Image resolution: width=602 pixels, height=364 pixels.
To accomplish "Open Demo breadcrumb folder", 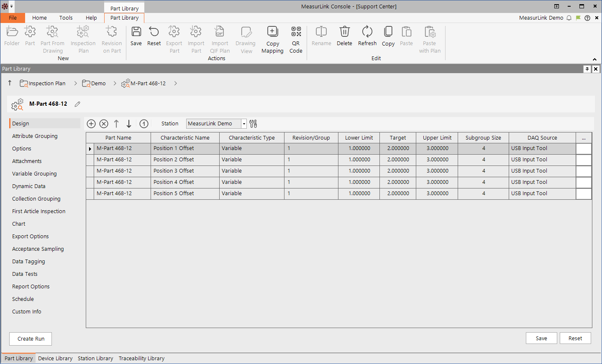I will [x=94, y=84].
